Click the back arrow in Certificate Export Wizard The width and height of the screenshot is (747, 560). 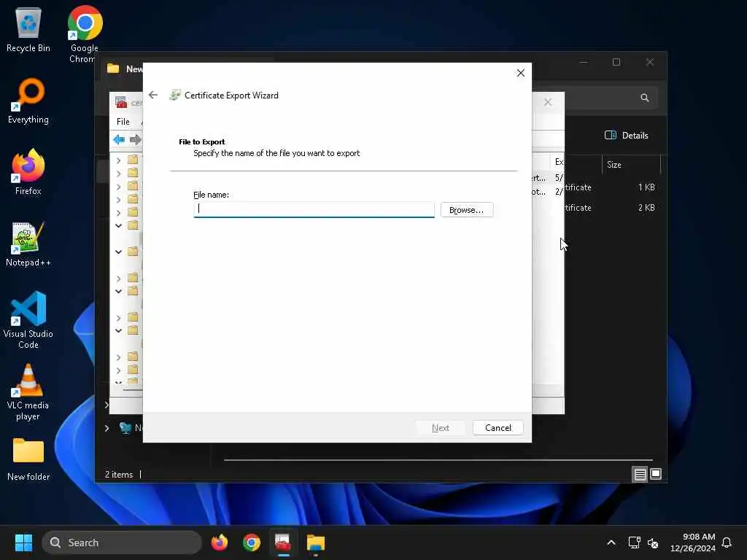153,96
